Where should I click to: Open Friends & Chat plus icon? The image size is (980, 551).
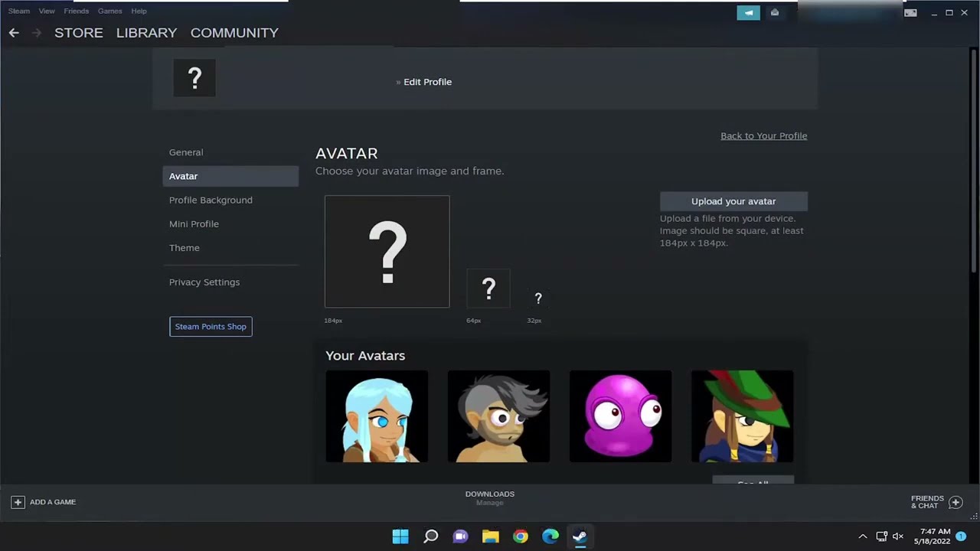pos(955,502)
